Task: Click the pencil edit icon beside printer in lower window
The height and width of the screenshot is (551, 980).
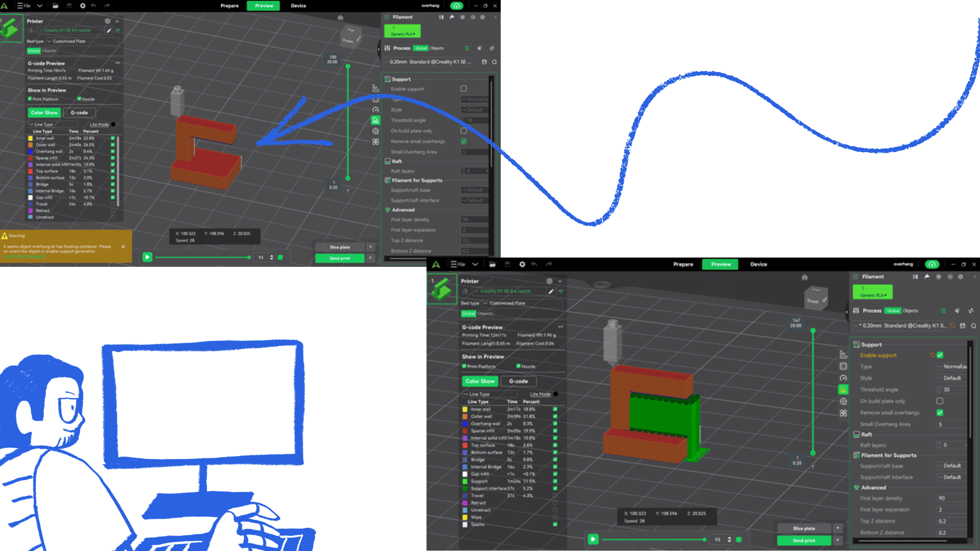Action: pos(551,291)
